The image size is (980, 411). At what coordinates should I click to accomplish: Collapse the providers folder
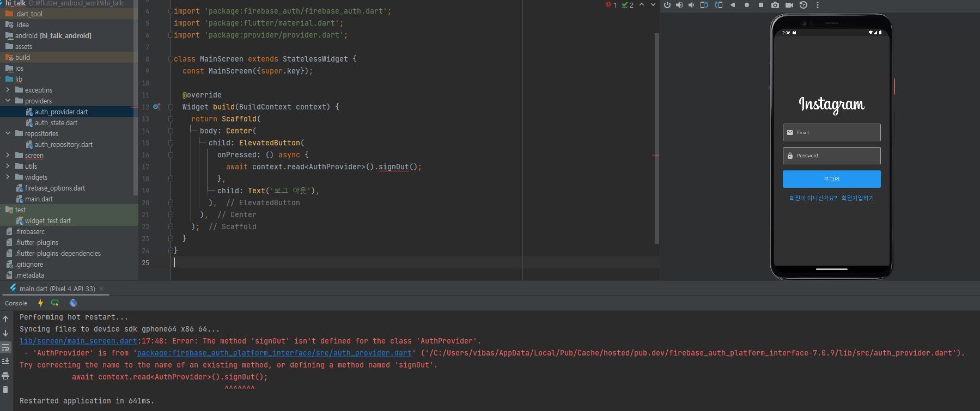click(8, 101)
